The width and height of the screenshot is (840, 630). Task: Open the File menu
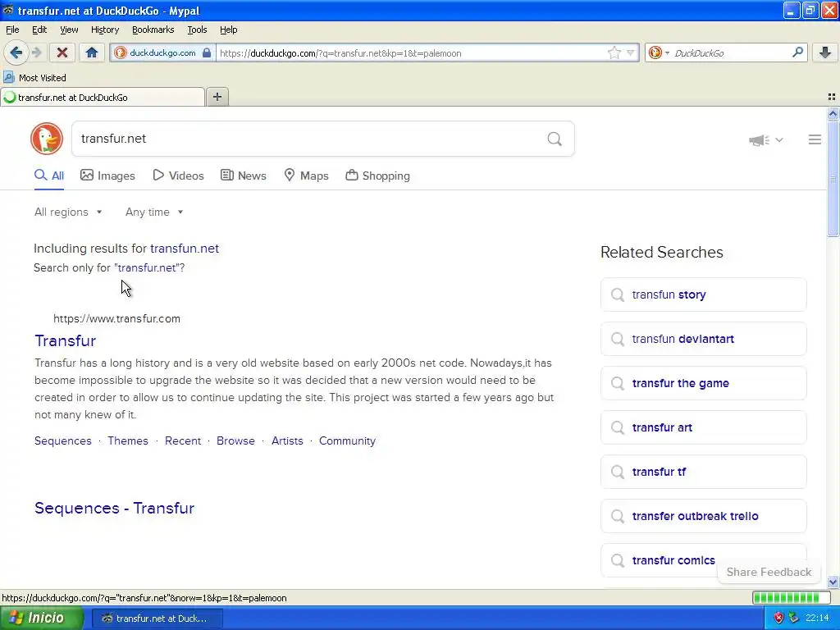(x=12, y=30)
